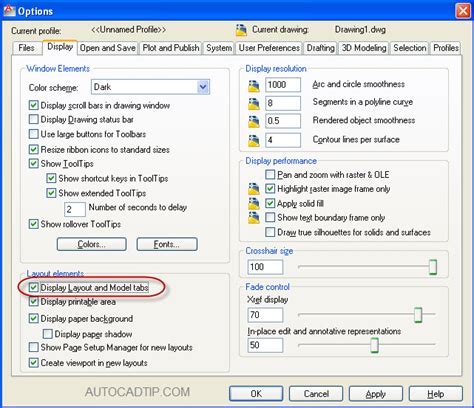474x408 pixels.
Task: Toggle Create viewport in new layouts
Action: tap(33, 363)
